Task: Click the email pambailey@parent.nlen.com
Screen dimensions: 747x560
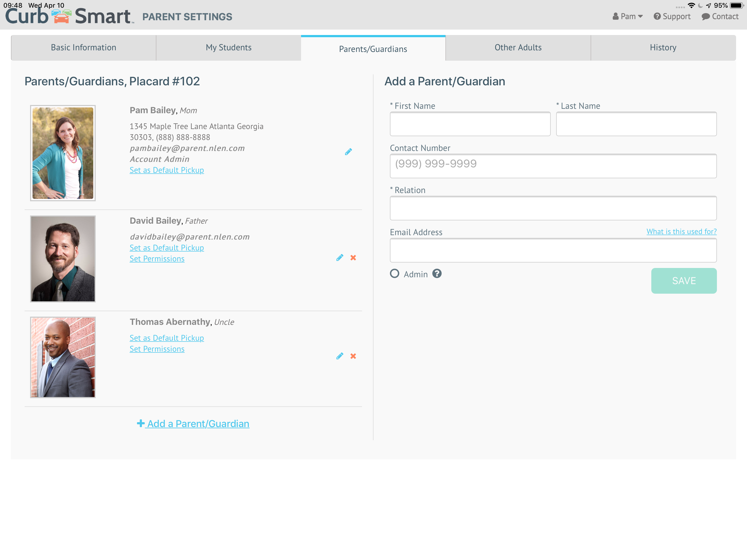Action: tap(187, 148)
